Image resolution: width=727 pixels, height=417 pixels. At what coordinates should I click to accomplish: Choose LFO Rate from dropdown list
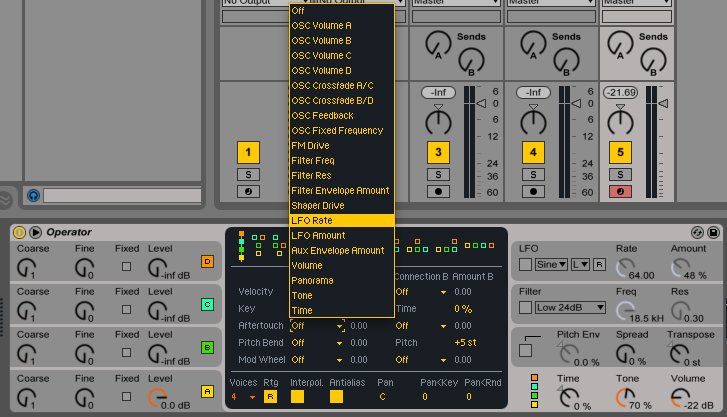(x=342, y=220)
